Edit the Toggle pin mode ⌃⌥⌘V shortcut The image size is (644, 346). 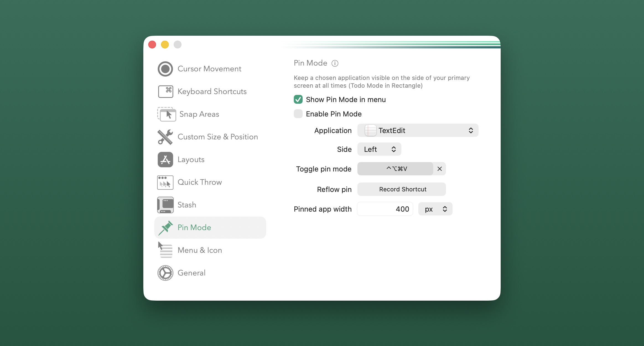point(395,169)
